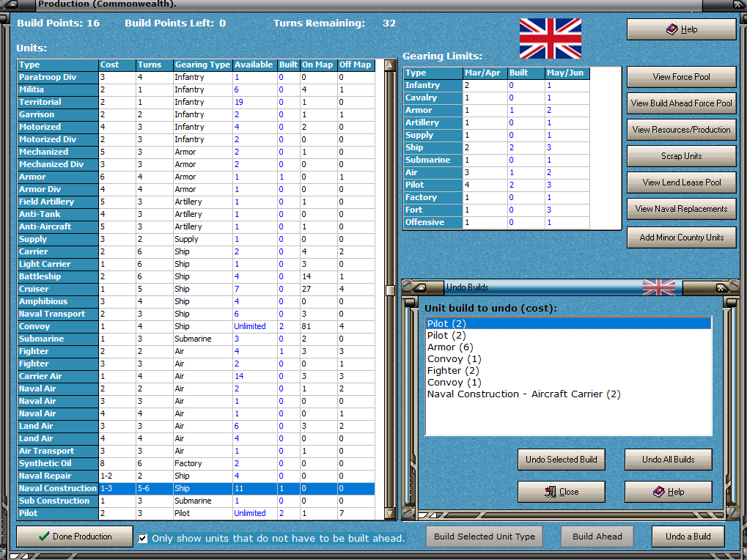
Task: Click the units list scrollbar down arrow
Action: coord(390,513)
